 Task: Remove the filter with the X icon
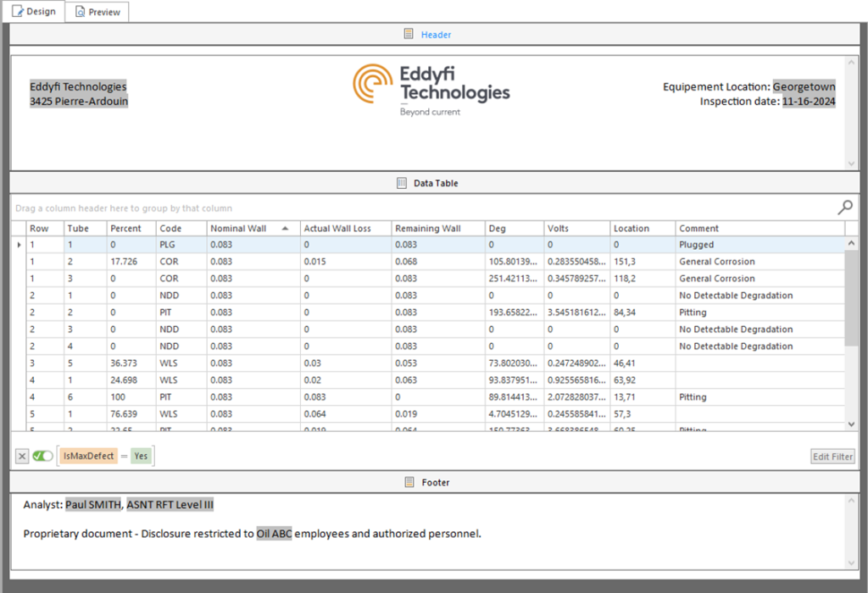point(22,457)
